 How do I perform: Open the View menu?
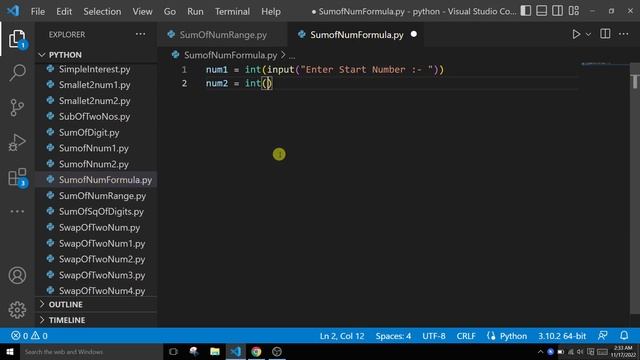pyautogui.click(x=142, y=11)
